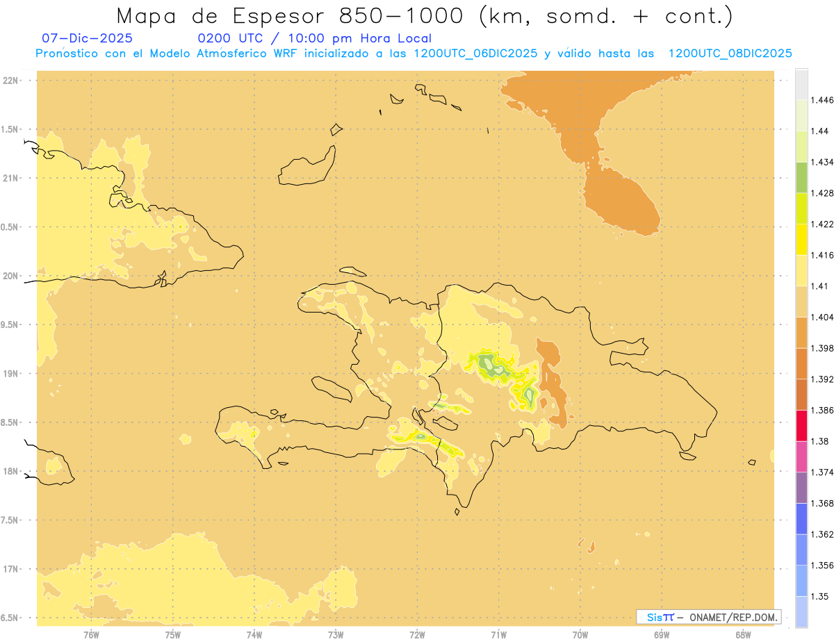Viewport: 834px width, 644px height.
Task: Pick the pink colorbar swatch between 1.374 and 1.38
Action: click(801, 456)
